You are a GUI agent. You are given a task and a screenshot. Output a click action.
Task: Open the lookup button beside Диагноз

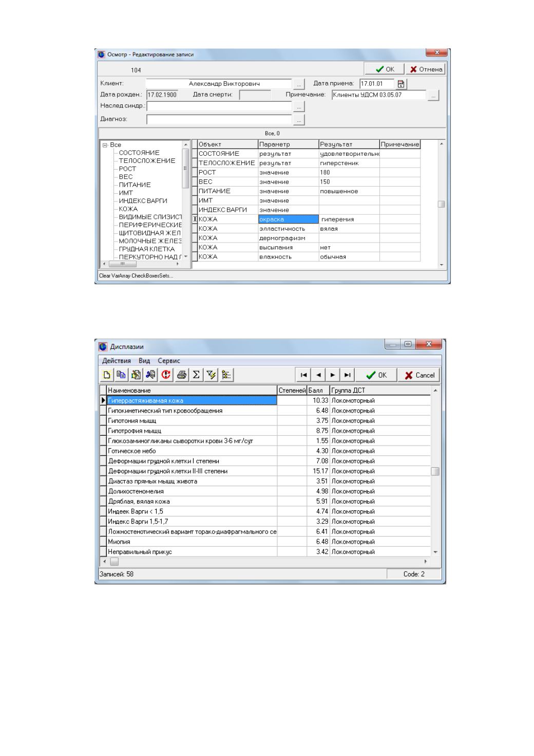click(x=299, y=120)
